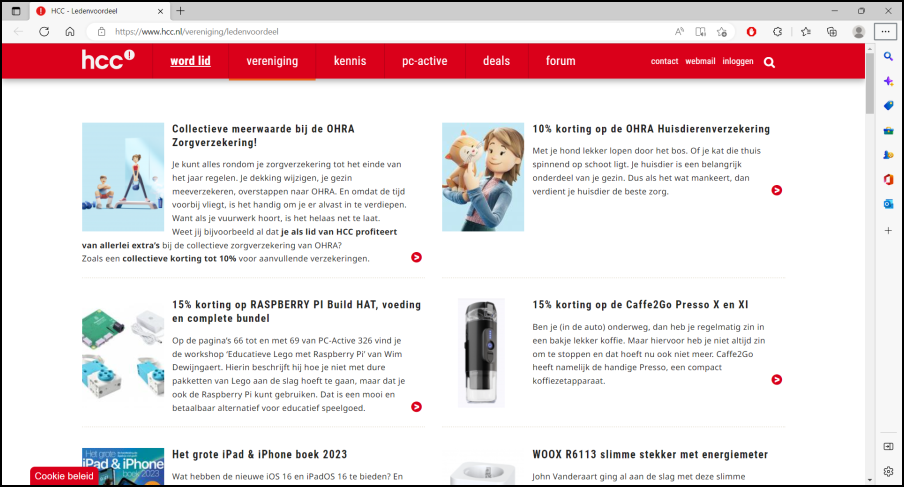
Task: Click the red Opera-style extension icon
Action: point(751,32)
